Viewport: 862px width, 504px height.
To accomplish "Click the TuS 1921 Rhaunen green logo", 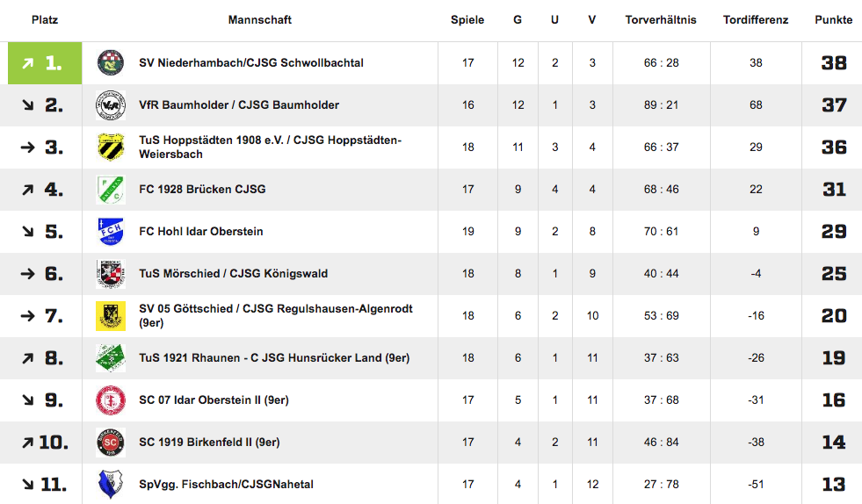I will (111, 357).
